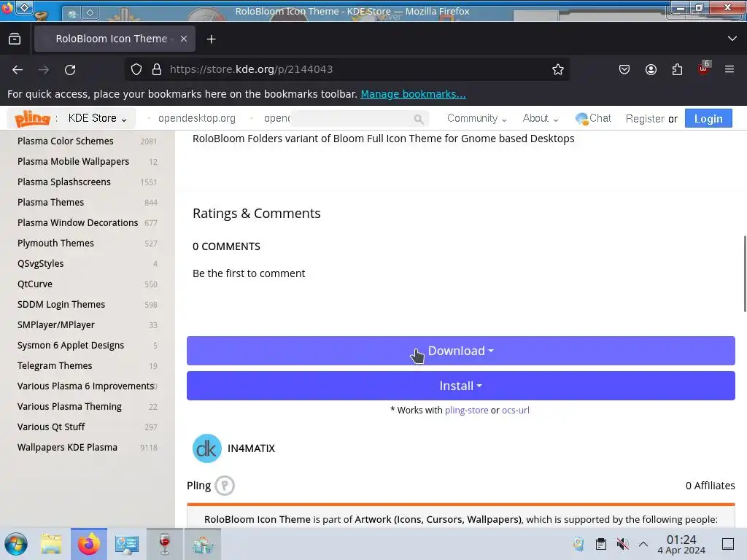Open the system settings taskbar icon

tap(127, 544)
